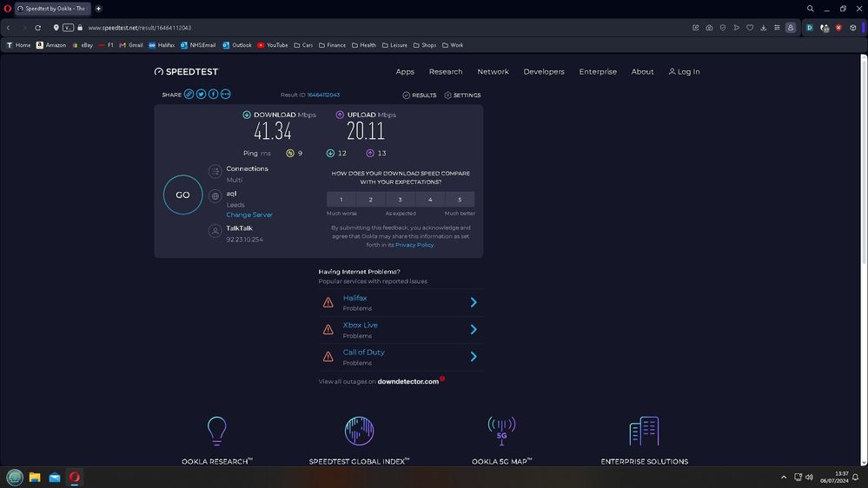Screen dimensions: 868x488
Task: Copy the result link via share link icon
Action: pos(189,95)
